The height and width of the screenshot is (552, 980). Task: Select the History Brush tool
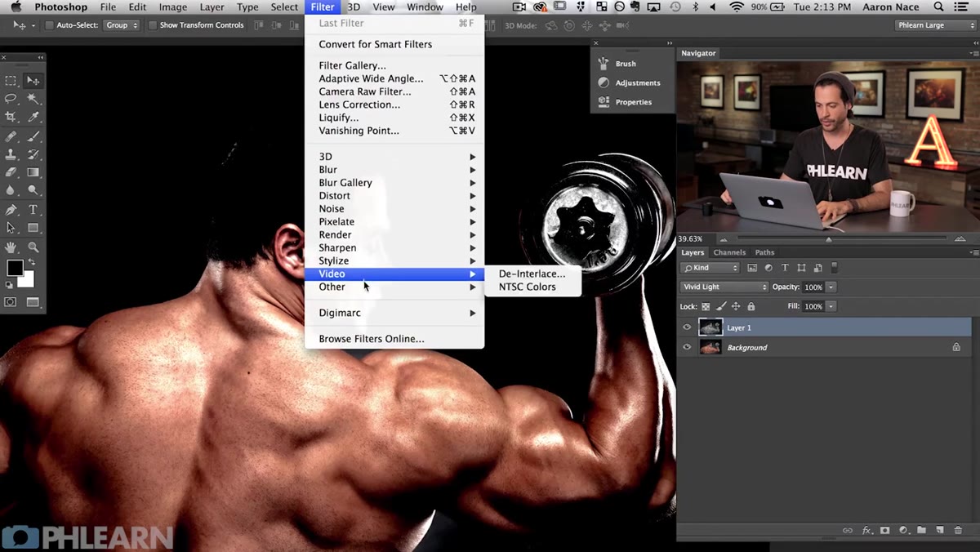point(33,154)
